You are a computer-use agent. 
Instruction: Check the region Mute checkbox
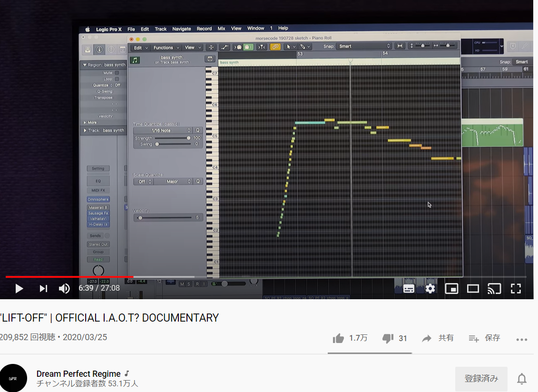117,73
